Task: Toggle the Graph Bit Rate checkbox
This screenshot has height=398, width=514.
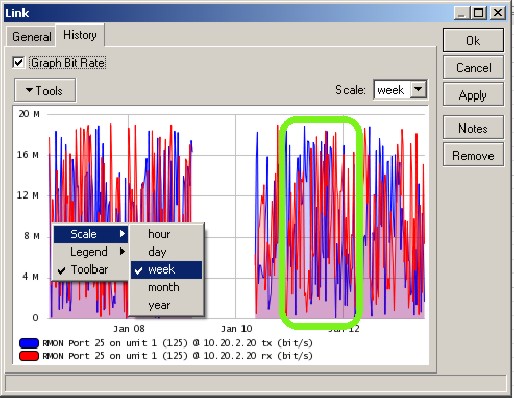Action: click(18, 63)
